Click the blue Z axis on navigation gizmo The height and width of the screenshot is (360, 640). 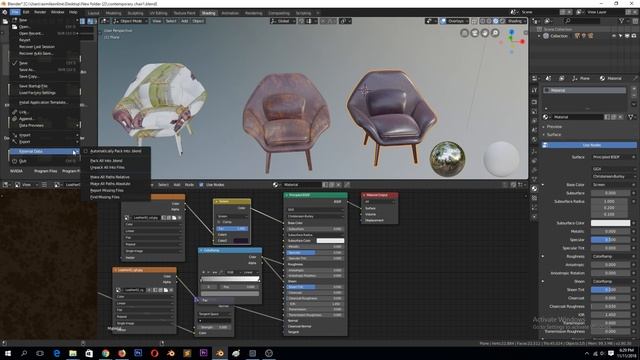coord(512,32)
